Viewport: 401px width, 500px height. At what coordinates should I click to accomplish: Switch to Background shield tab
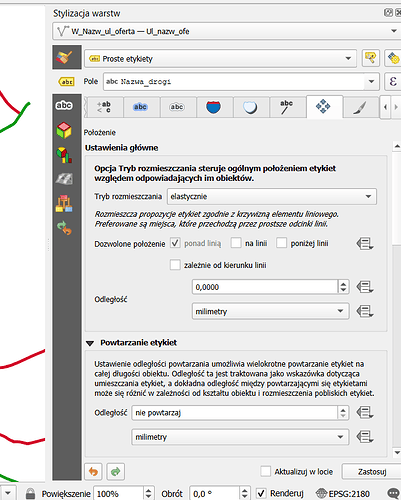[x=213, y=107]
